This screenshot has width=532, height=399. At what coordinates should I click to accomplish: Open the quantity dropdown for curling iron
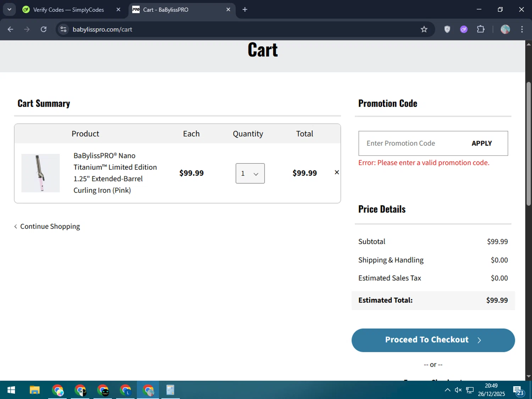pyautogui.click(x=250, y=173)
